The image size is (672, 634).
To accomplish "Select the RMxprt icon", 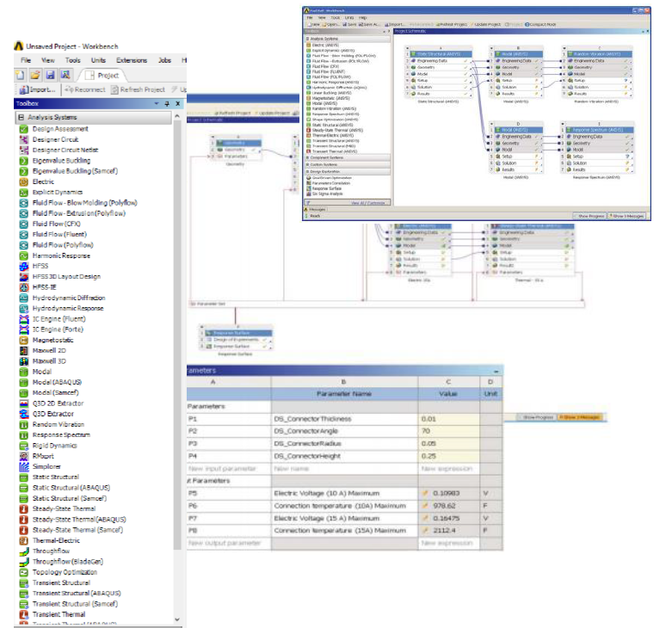I will tap(24, 456).
